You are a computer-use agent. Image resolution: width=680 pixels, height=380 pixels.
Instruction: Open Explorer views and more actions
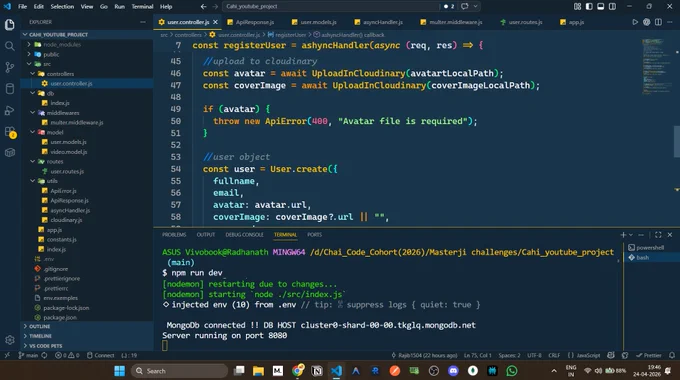pos(143,22)
